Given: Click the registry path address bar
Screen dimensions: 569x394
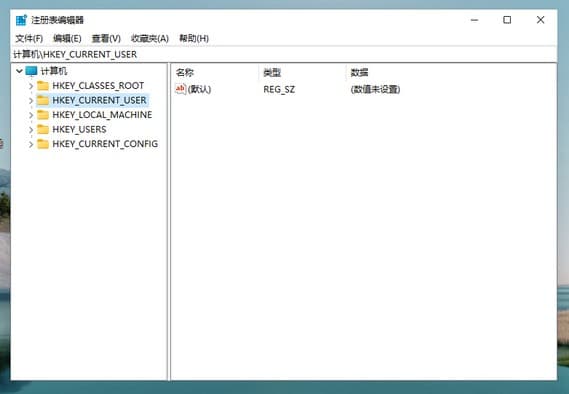Looking at the screenshot, I should pos(284,54).
